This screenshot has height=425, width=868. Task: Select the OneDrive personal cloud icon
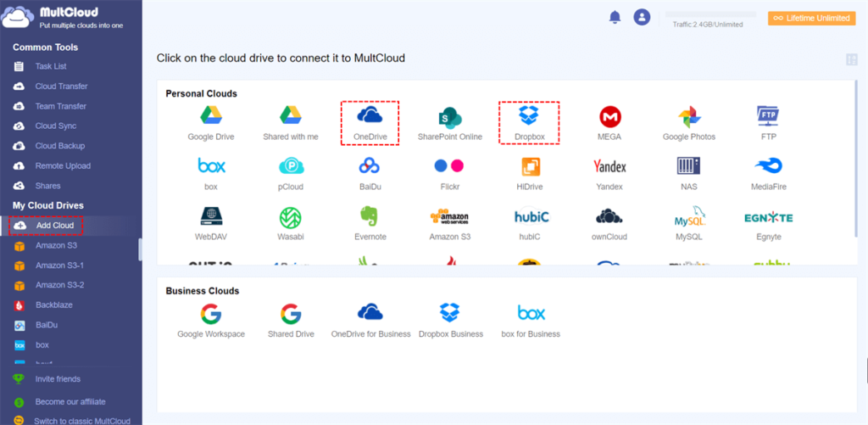pos(370,123)
